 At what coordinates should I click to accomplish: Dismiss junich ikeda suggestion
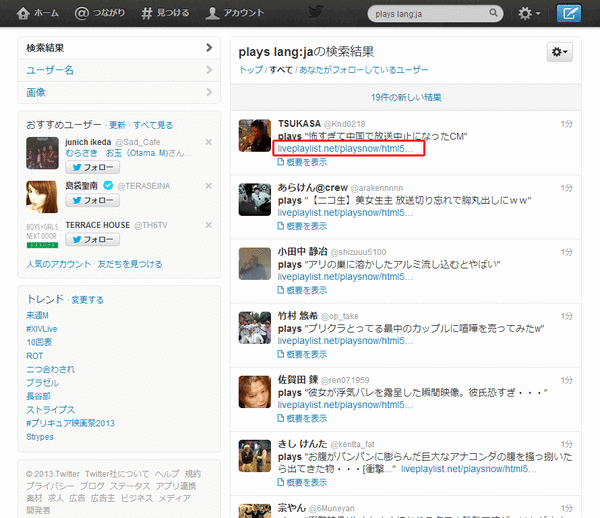point(209,142)
